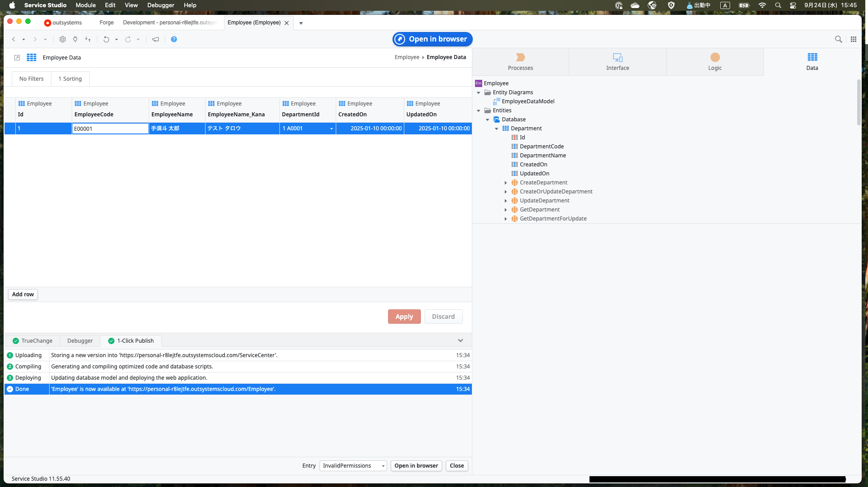Click the undo arrow icon
868x487 pixels.
click(106, 39)
